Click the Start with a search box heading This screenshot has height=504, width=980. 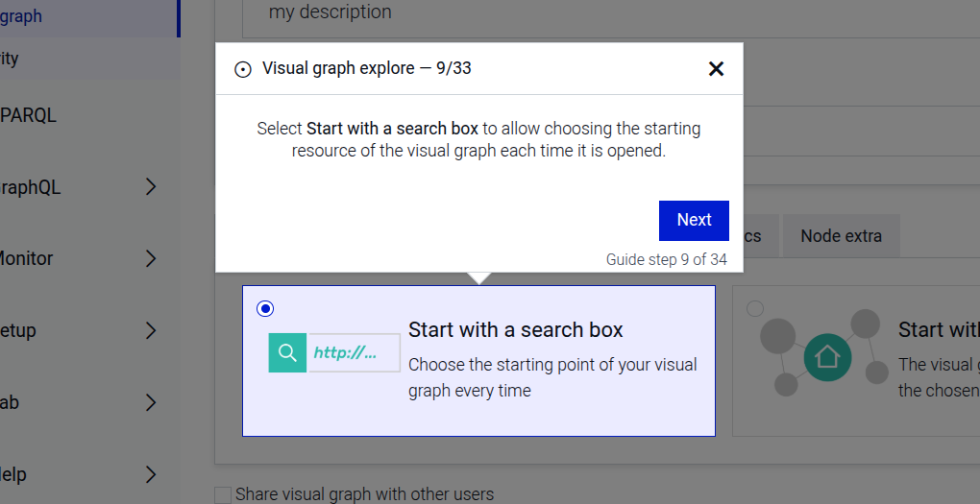tap(515, 329)
